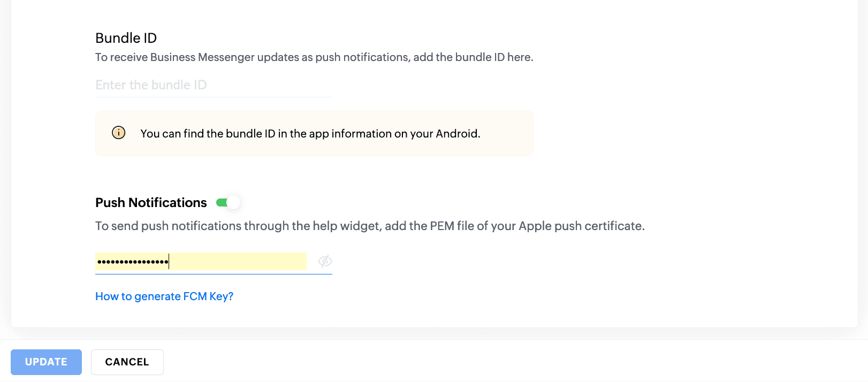Image resolution: width=868 pixels, height=382 pixels.
Task: Click the Bundle ID heading
Action: [126, 38]
